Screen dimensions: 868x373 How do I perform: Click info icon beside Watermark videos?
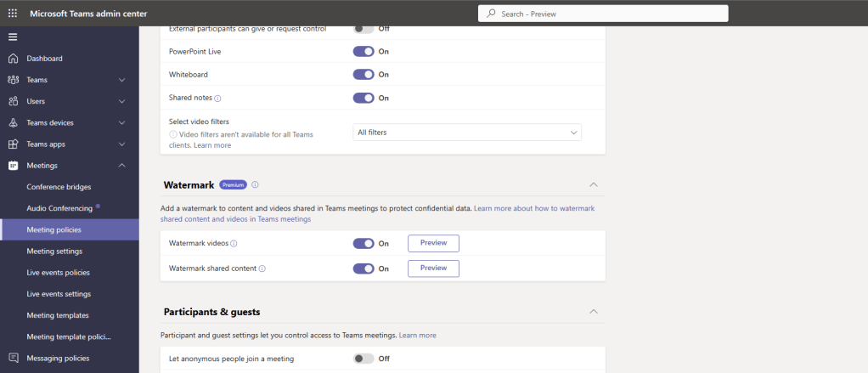click(234, 243)
